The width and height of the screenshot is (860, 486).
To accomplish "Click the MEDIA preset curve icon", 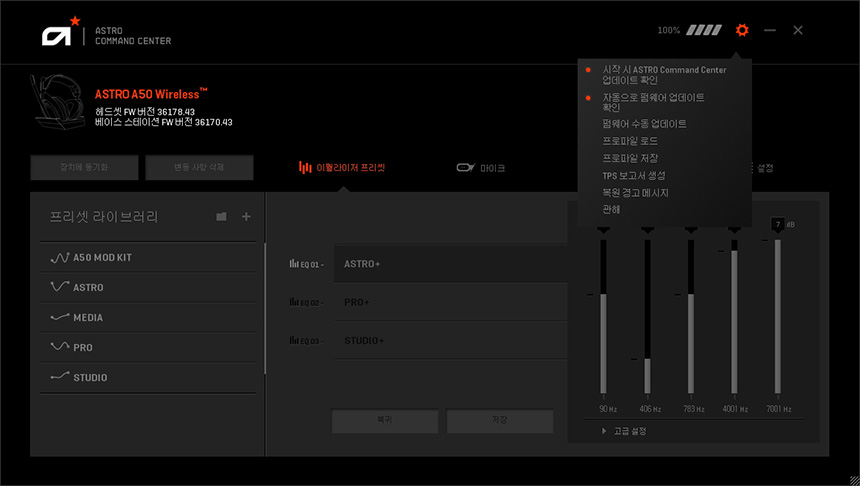I will (x=60, y=317).
